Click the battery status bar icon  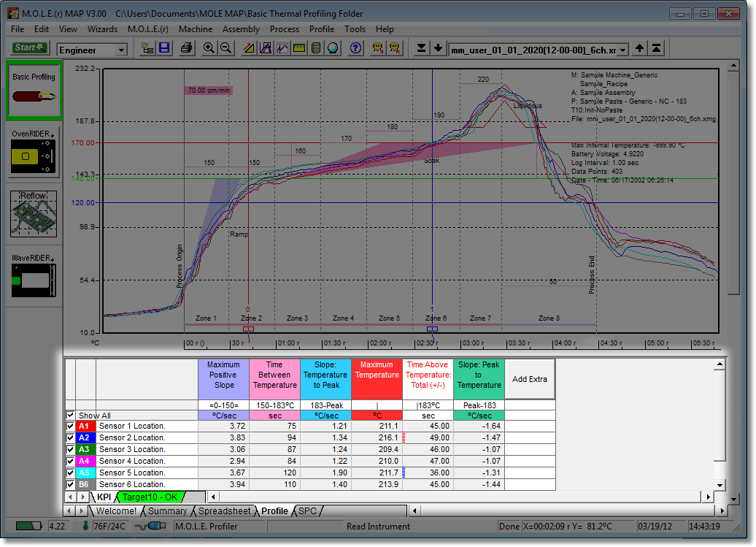(x=29, y=526)
